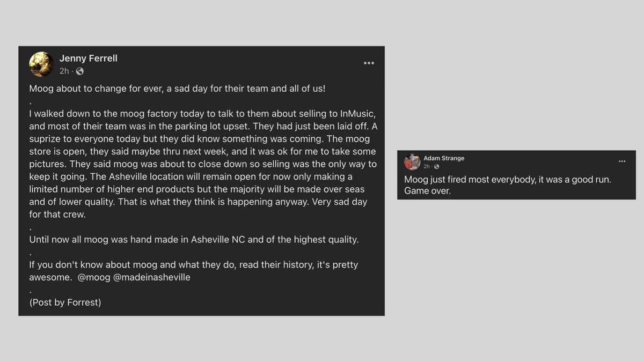
Task: Open the three-dot menu on Adam Strange's post
Action: [x=622, y=161]
